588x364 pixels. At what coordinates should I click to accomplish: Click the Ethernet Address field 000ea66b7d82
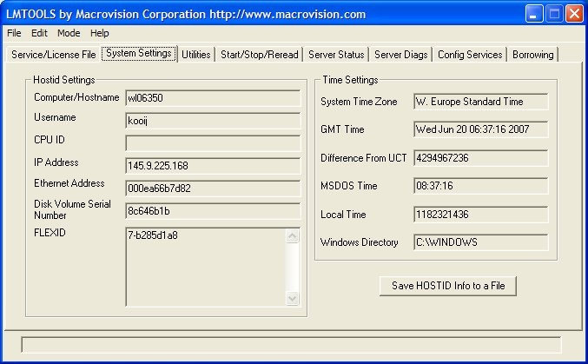(x=213, y=189)
